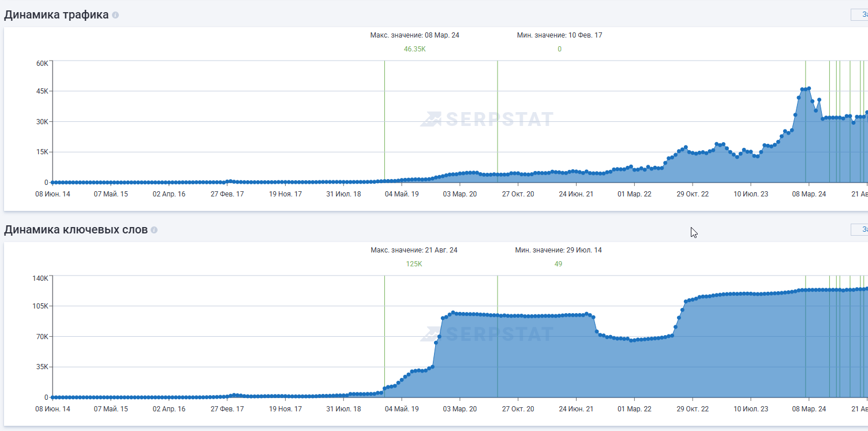Click the min value 0 in traffic chart
The height and width of the screenshot is (431, 868).
pyautogui.click(x=559, y=49)
